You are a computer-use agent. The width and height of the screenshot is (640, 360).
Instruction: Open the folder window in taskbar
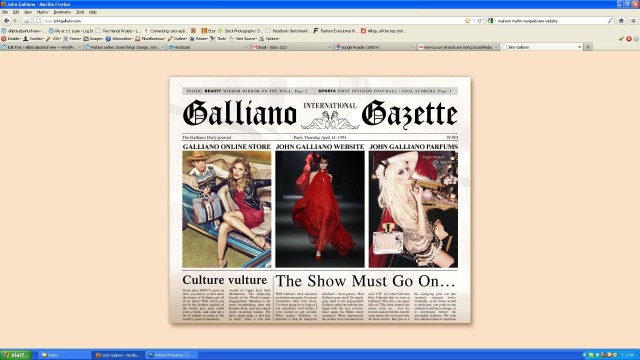tap(64, 355)
